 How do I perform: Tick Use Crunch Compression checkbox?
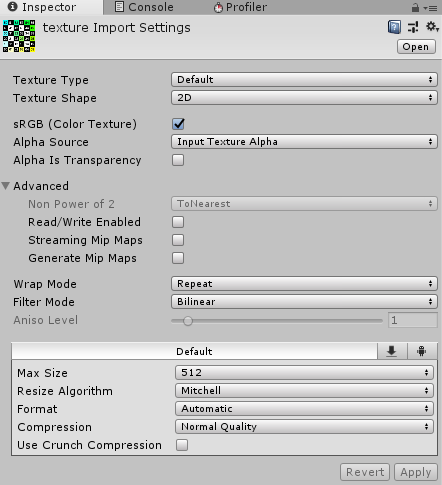click(x=182, y=445)
